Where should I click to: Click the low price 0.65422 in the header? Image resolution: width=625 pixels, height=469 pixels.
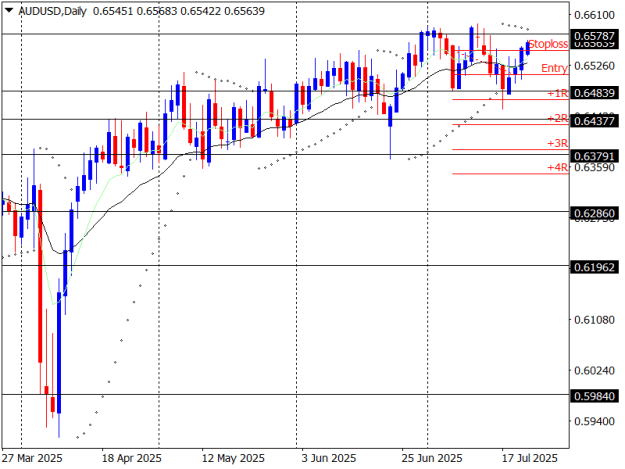pyautogui.click(x=200, y=11)
